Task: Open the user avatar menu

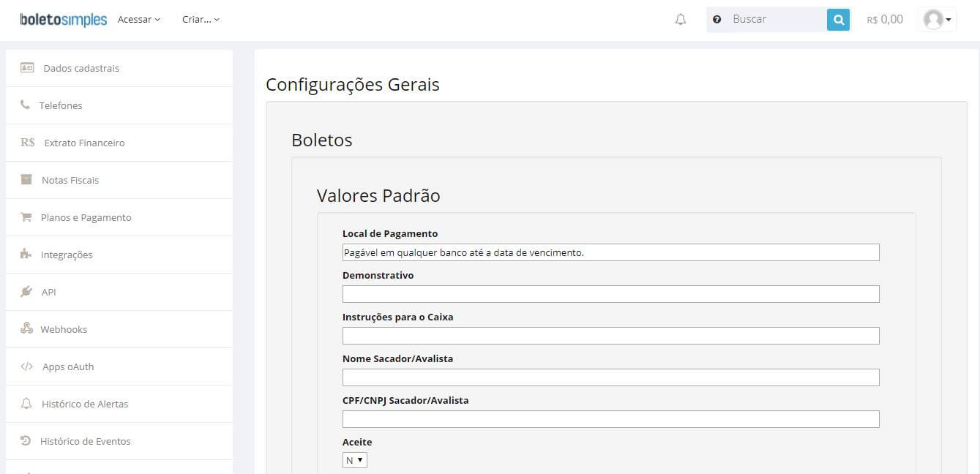Action: click(x=938, y=20)
